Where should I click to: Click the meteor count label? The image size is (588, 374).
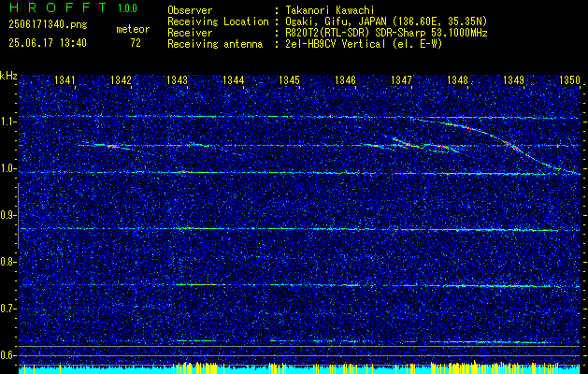coord(133,29)
